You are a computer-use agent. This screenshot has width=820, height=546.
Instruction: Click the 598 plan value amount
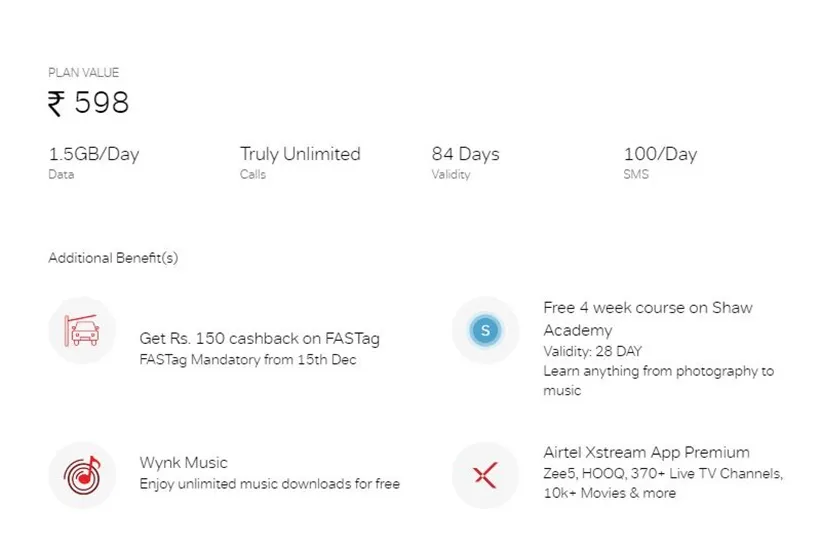coord(101,103)
